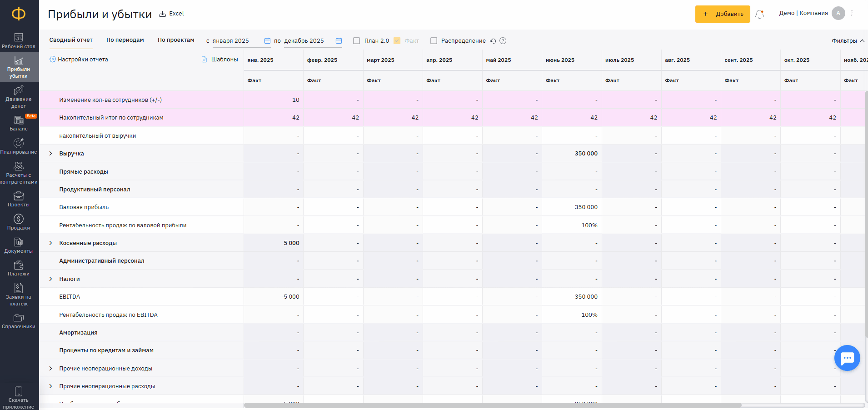Click the Валовая прибыль row label
Viewport: 868px width, 410px height.
[84, 207]
